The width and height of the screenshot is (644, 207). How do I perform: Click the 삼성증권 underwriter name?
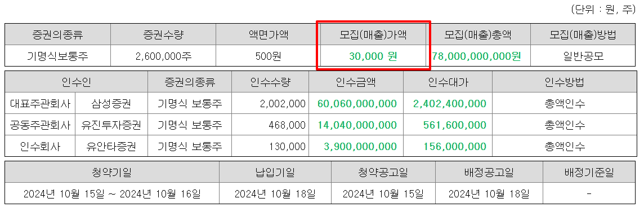click(111, 104)
